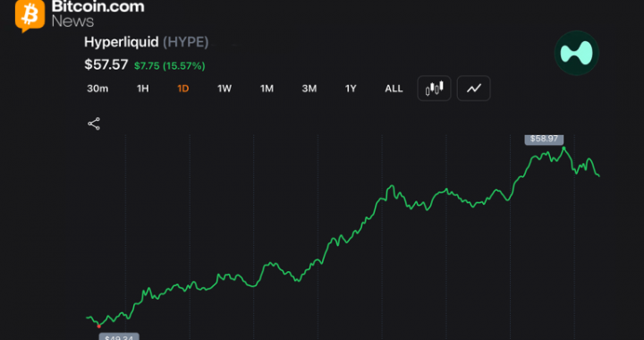The image size is (644, 340).
Task: Switch chart to 1M range
Action: click(267, 89)
